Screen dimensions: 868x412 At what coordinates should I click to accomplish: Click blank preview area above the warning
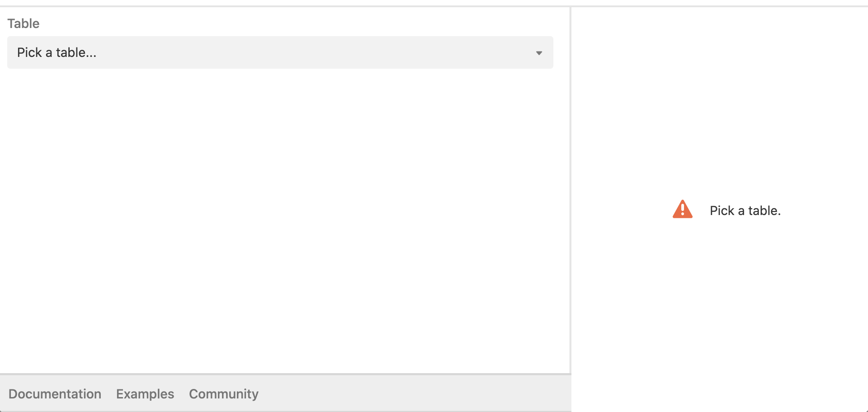point(720,99)
